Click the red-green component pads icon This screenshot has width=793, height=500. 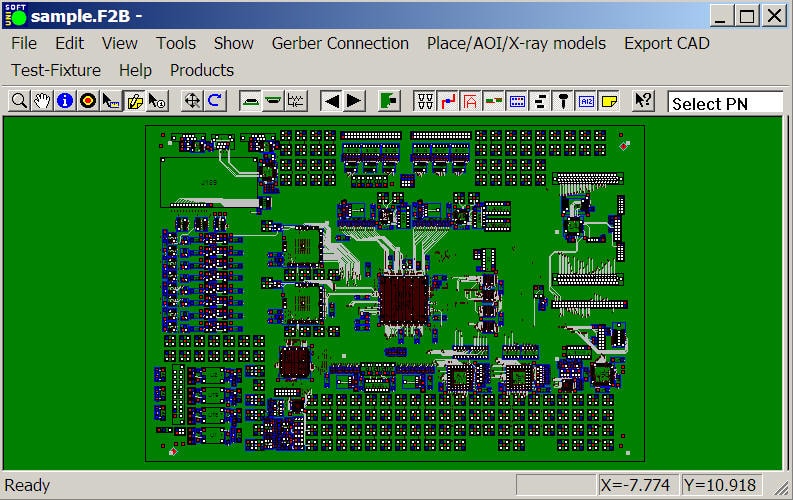(494, 101)
